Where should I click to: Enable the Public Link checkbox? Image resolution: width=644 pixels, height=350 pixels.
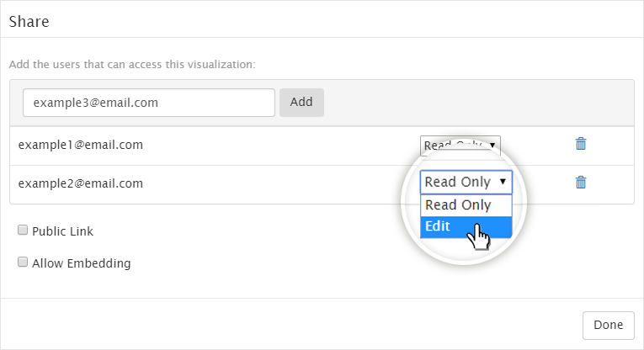tap(23, 230)
